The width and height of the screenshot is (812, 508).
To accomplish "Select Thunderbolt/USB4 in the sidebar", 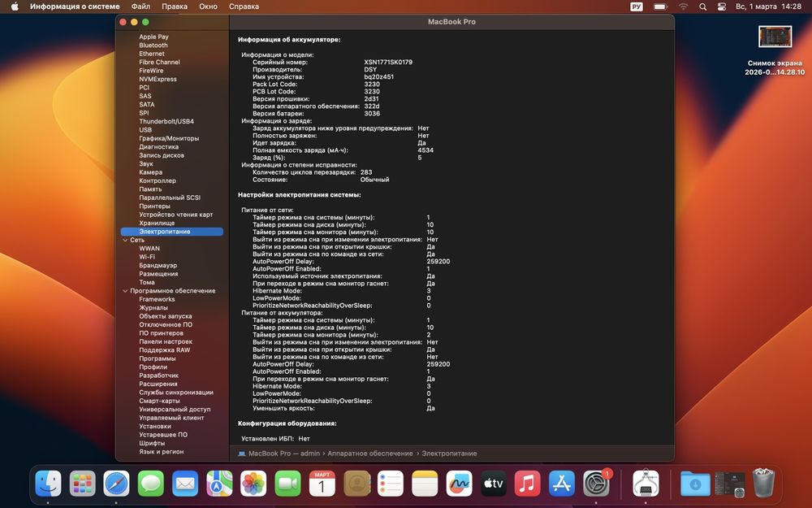I will [166, 121].
